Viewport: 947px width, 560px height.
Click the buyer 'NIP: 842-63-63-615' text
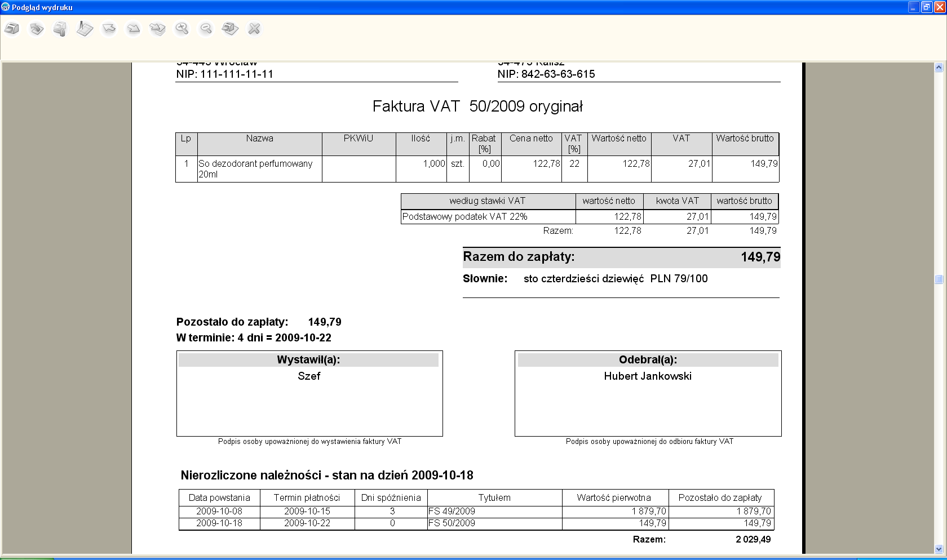click(546, 74)
